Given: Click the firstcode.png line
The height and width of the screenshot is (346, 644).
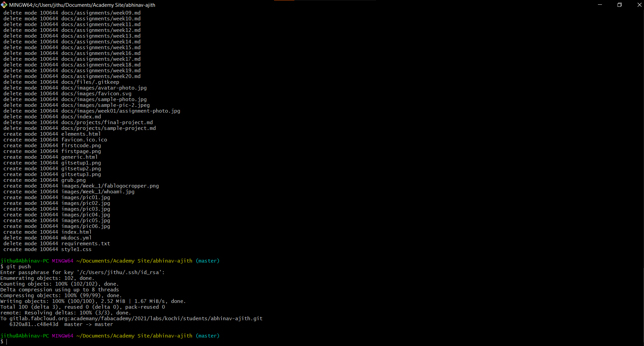Looking at the screenshot, I should 52,146.
